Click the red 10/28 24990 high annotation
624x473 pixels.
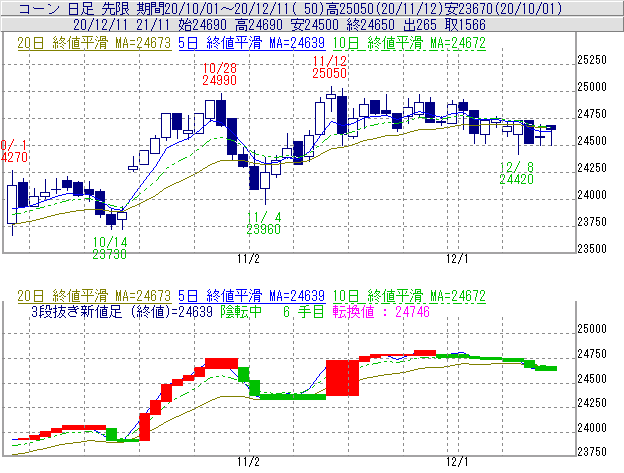219,74
